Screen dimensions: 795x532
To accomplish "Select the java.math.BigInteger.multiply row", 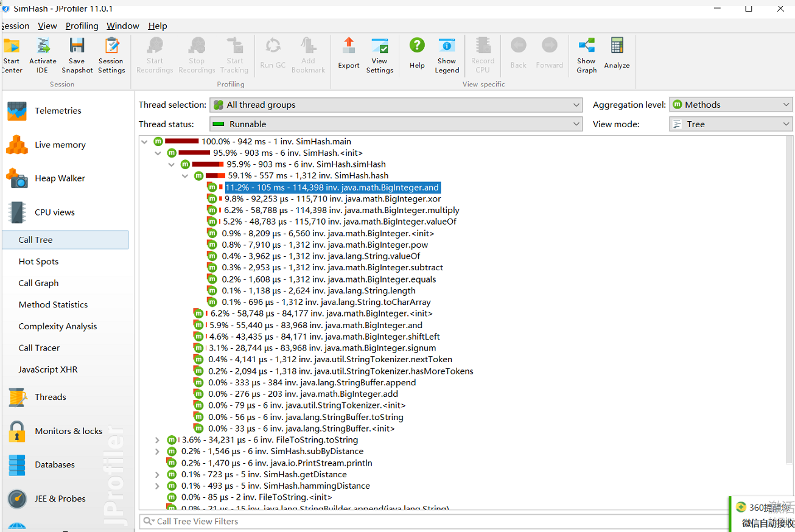I will 341,211.
